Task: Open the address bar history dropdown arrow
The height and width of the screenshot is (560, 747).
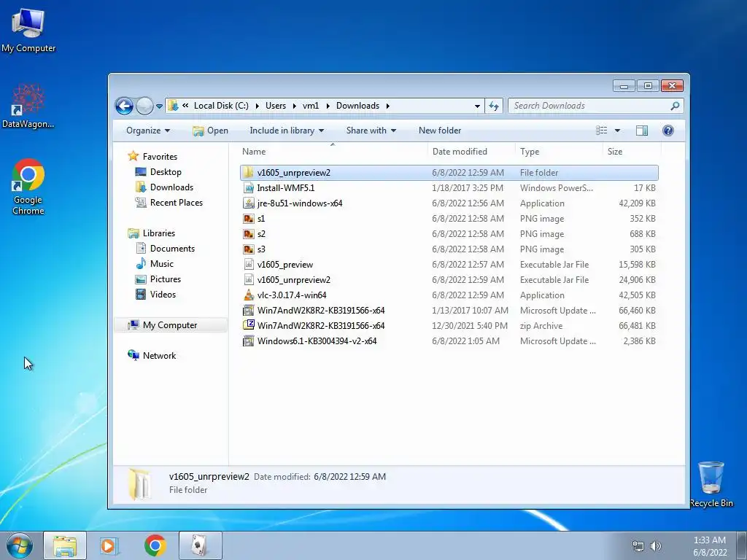Action: tap(477, 106)
